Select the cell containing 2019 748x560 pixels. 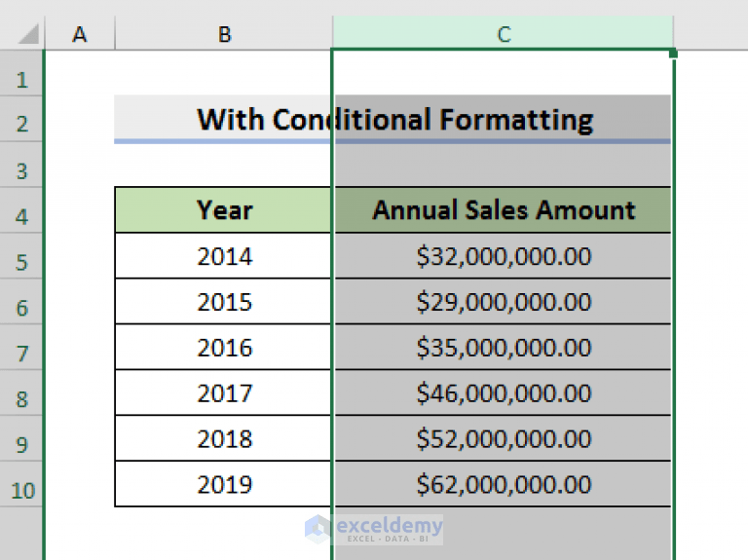click(223, 484)
